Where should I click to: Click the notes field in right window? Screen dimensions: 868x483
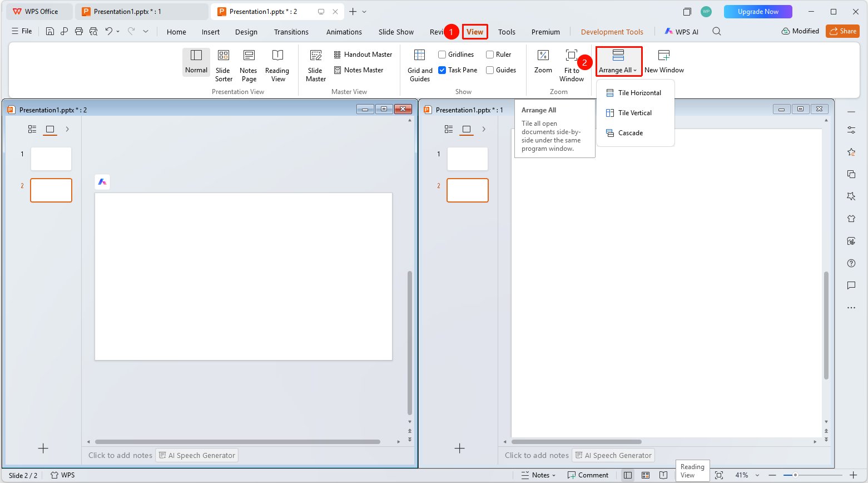point(537,455)
